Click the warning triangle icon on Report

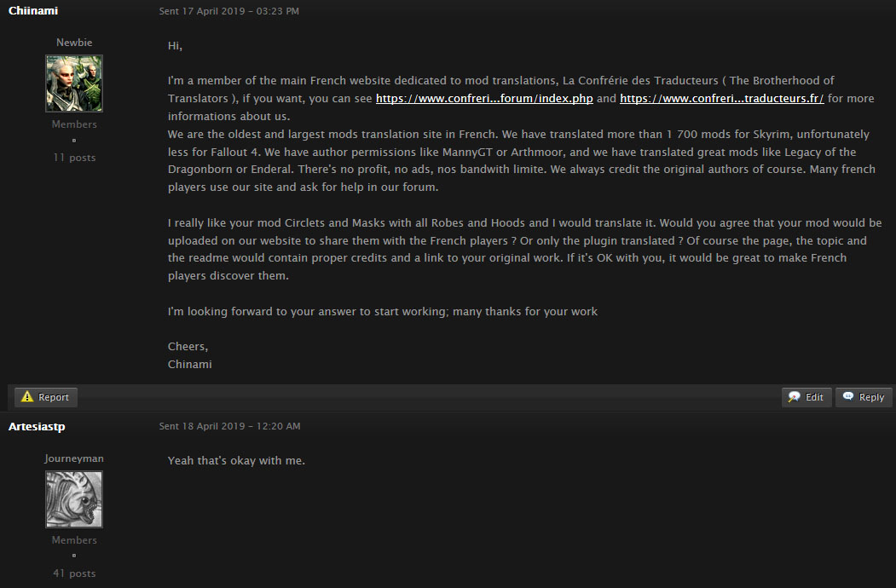click(x=27, y=397)
